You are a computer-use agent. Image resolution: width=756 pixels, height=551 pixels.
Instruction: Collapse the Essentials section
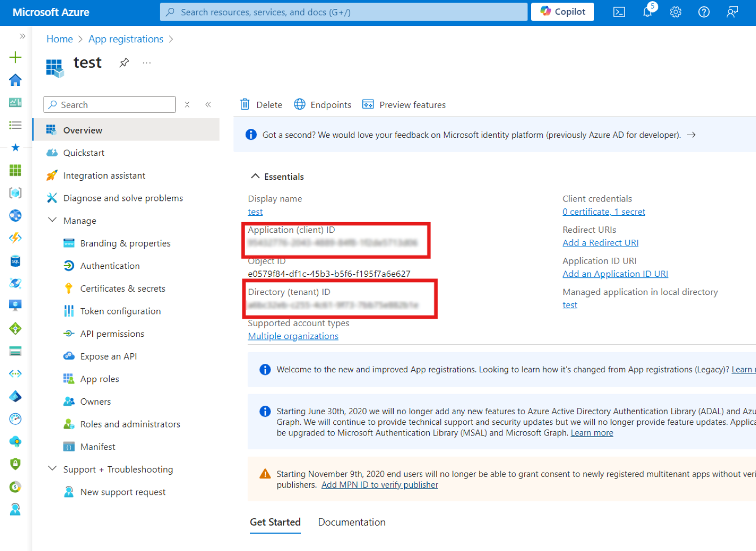click(x=255, y=176)
